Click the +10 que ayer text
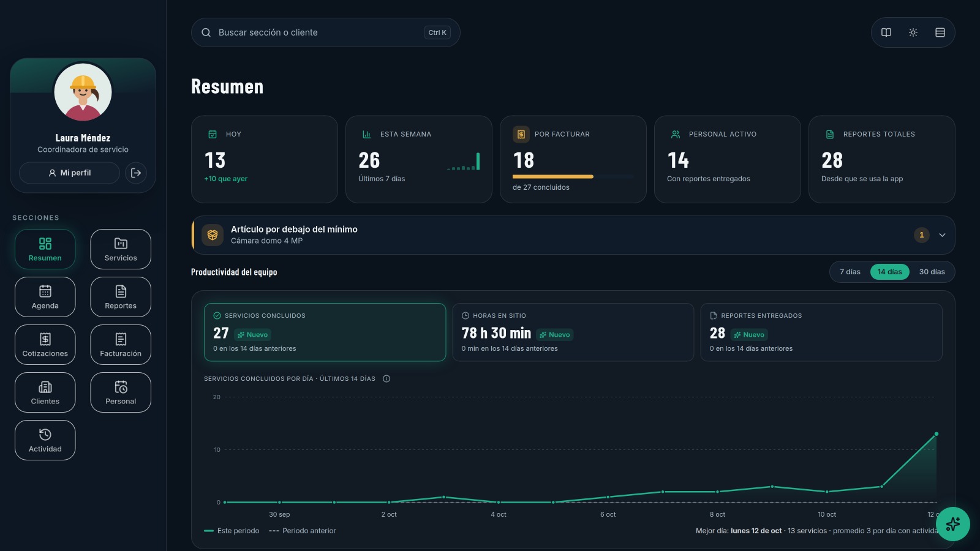Image resolution: width=980 pixels, height=551 pixels. [x=225, y=179]
